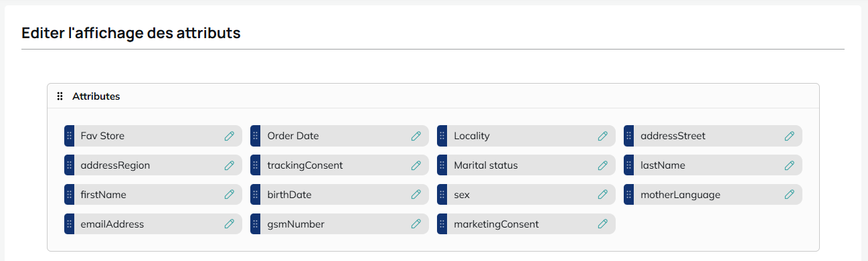This screenshot has height=261, width=868.
Task: Select the sex label text
Action: coord(462,195)
